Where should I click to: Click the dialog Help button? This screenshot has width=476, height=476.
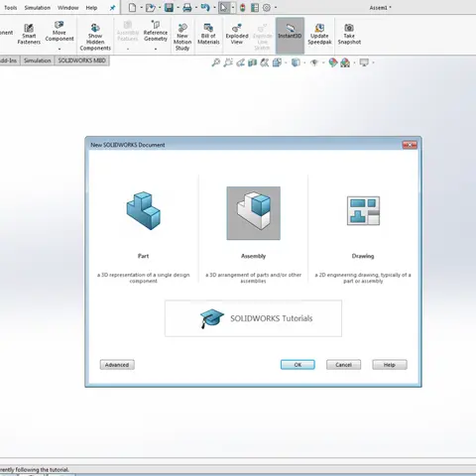point(390,365)
